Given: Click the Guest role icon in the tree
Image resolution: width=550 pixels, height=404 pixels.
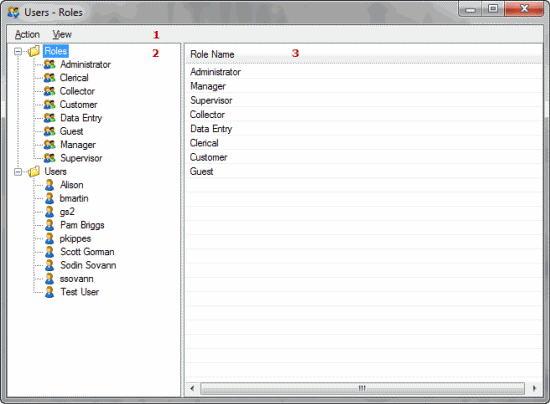Looking at the screenshot, I should (50, 131).
